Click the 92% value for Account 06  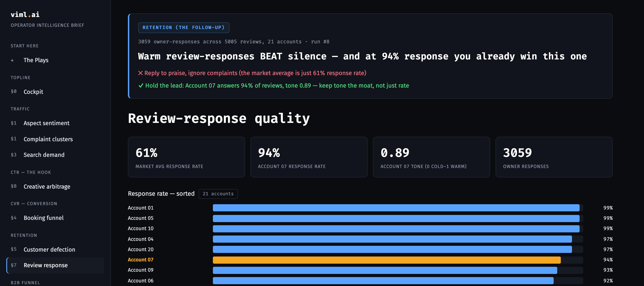pyautogui.click(x=608, y=280)
